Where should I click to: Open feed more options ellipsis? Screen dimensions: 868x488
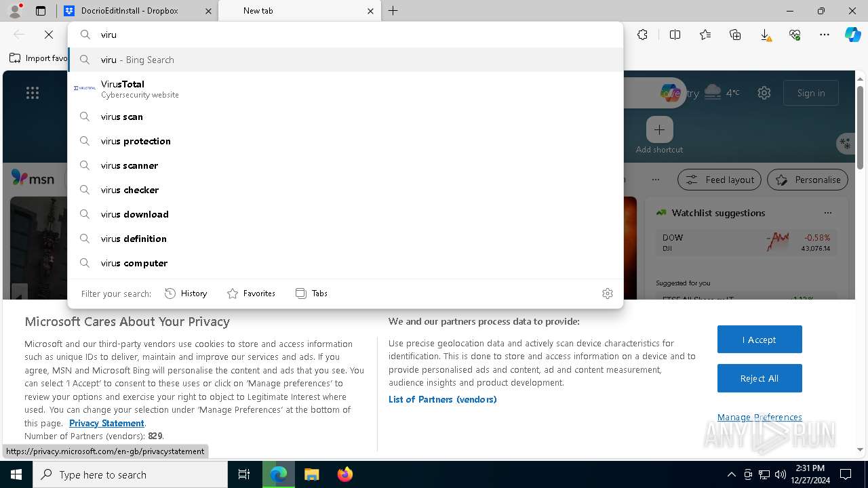pyautogui.click(x=655, y=180)
